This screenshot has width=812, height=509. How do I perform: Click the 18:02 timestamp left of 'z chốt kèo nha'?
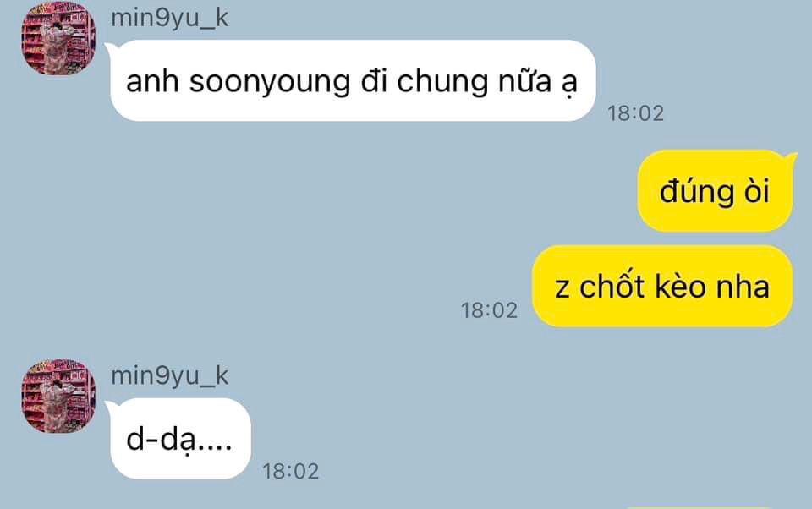[x=490, y=310]
